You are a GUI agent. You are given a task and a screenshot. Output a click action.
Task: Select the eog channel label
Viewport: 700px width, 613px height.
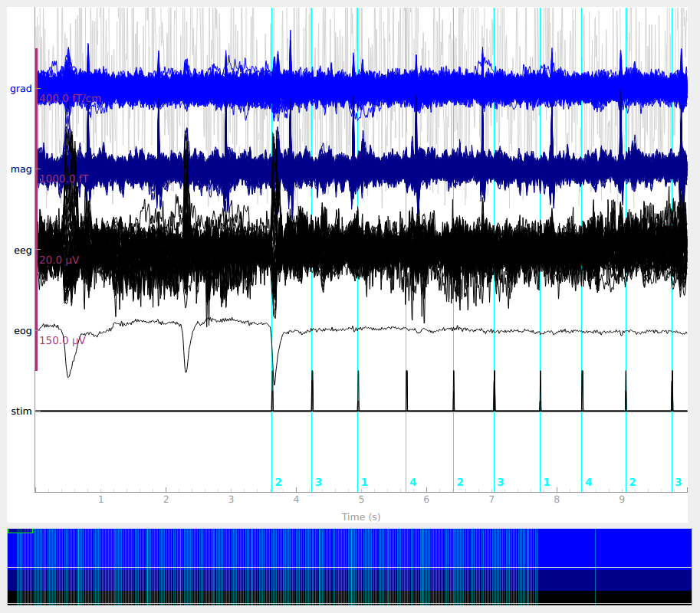23,331
